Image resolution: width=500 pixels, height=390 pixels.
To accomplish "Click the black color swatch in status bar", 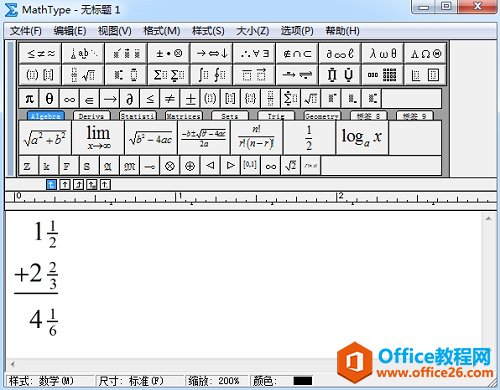I will 303,381.
